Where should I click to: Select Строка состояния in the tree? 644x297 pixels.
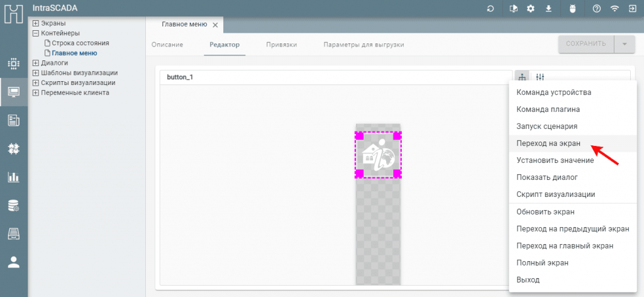[80, 43]
